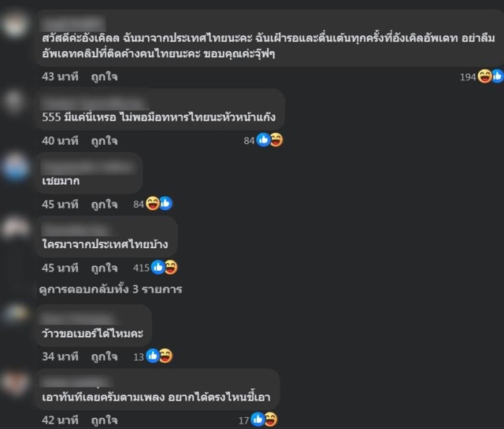
Task: Click the thumbs-up icon on the 40 นาที comment
Action: (x=263, y=140)
